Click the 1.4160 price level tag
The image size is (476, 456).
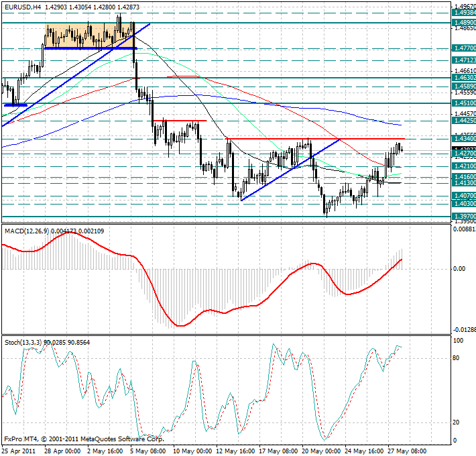click(x=464, y=176)
